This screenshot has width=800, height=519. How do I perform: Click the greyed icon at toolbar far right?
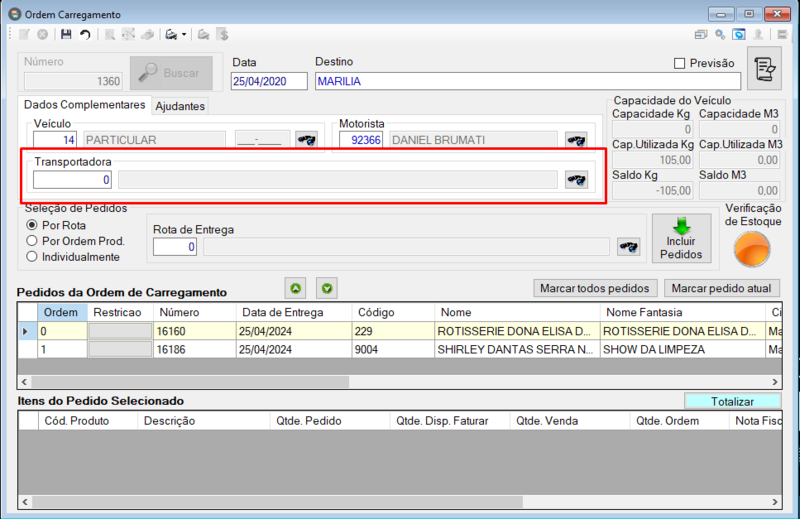(x=782, y=35)
